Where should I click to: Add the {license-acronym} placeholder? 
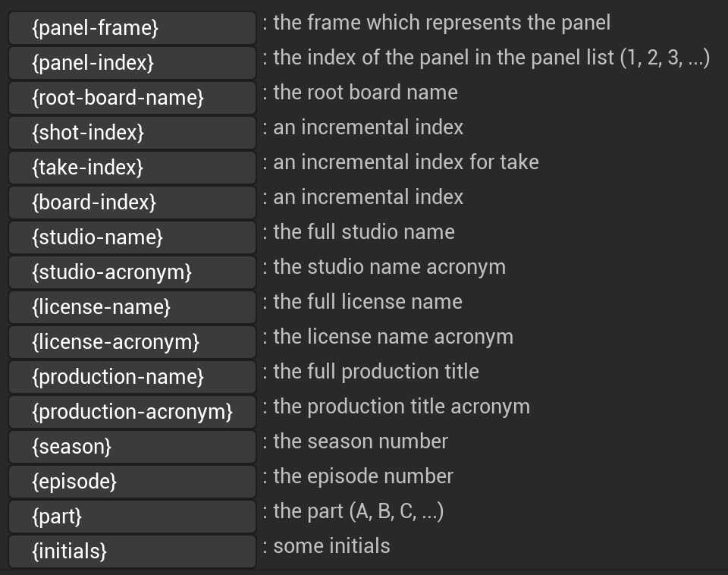coord(132,342)
